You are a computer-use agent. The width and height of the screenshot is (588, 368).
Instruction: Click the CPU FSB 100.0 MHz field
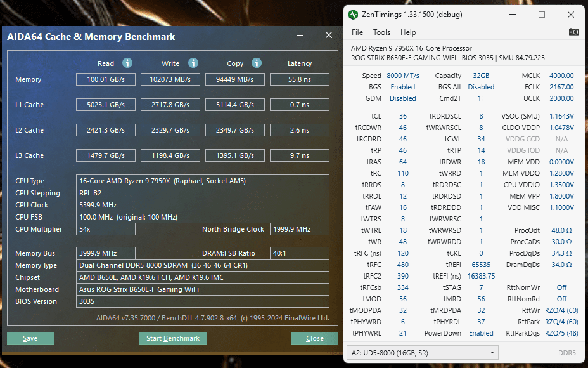coord(203,217)
